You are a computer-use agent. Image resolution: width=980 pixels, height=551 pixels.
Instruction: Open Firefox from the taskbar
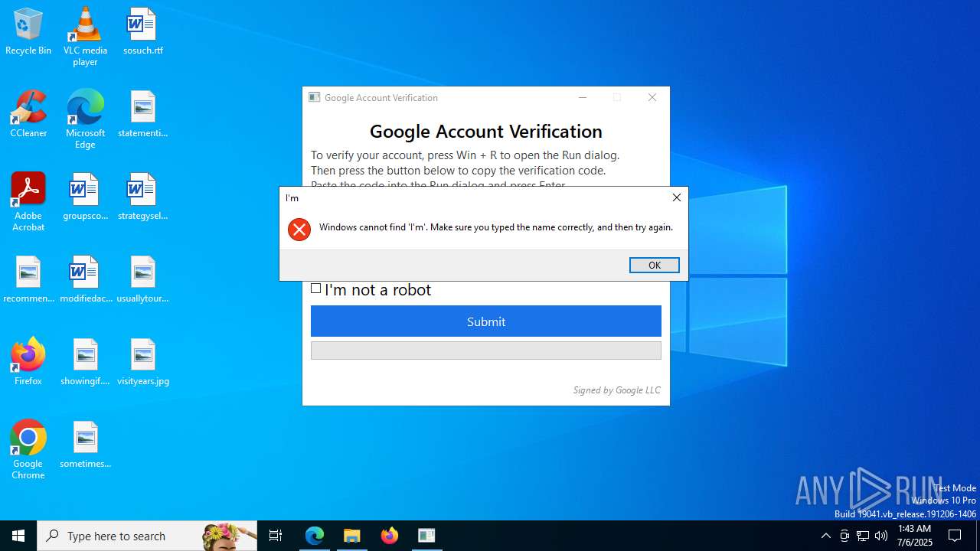point(390,536)
